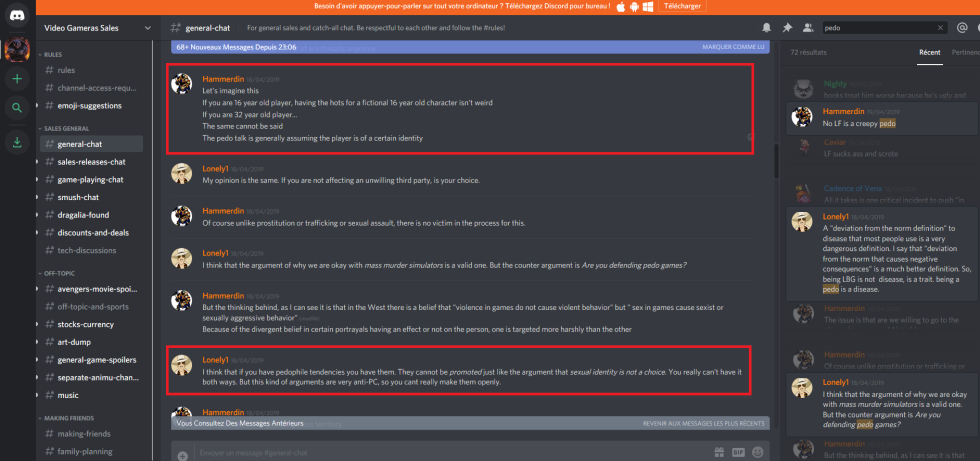Viewport: 980px width, 461px height.
Task: Expand Video Gameras Sales server menu
Action: [148, 27]
